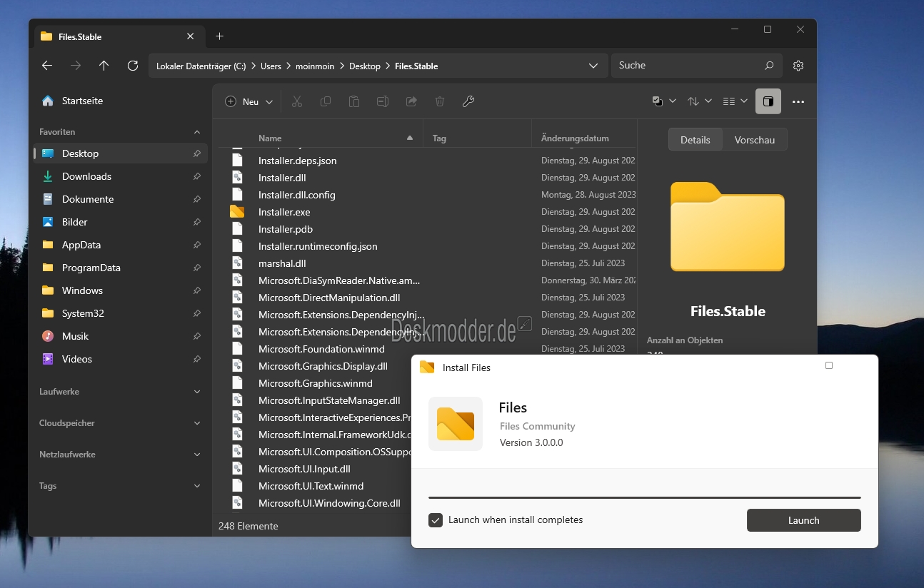
Task: Open the Neu dropdown menu
Action: point(249,101)
